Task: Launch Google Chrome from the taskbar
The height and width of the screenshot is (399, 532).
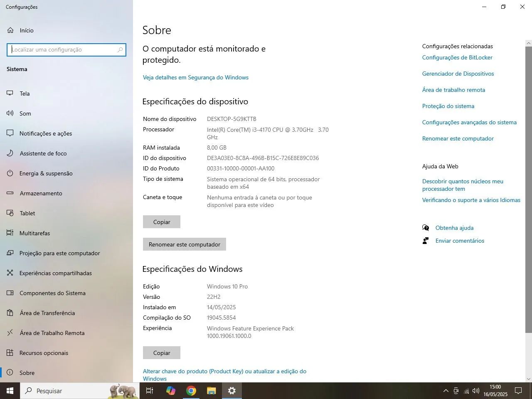Action: [191, 391]
